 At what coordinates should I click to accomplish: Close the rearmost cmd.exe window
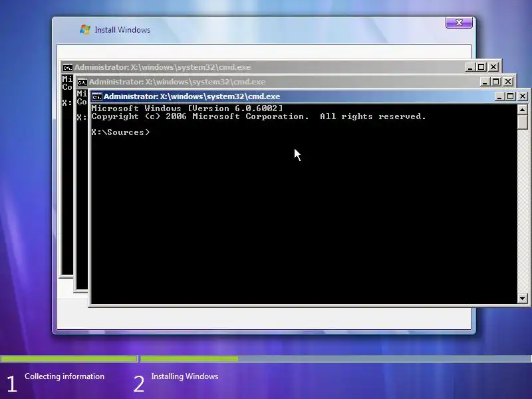pos(493,67)
